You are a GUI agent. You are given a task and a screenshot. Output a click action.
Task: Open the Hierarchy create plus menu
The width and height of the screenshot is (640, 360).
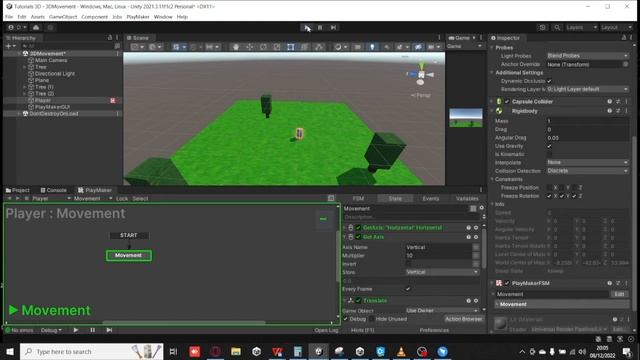[9, 46]
